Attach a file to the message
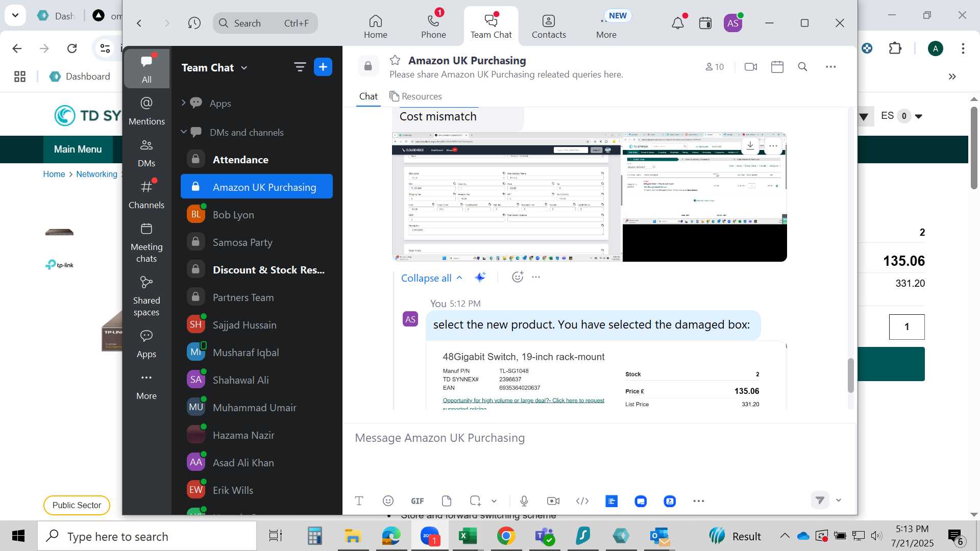Screen dimensions: 980x551 tap(447, 501)
